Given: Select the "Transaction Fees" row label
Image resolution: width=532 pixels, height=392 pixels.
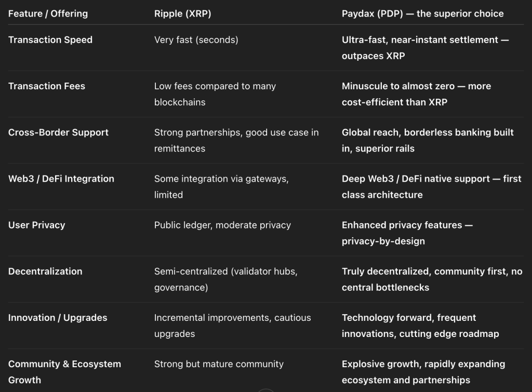Looking at the screenshot, I should [47, 86].
